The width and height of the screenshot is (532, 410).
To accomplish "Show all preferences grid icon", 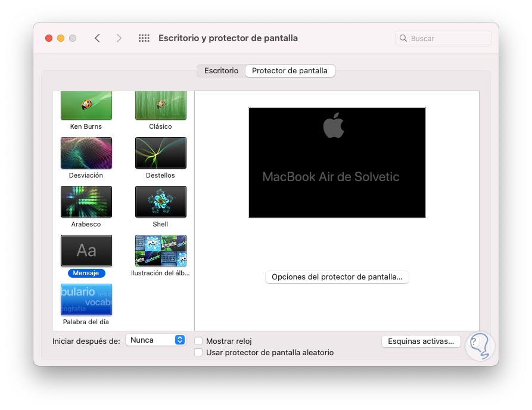I will tap(144, 38).
